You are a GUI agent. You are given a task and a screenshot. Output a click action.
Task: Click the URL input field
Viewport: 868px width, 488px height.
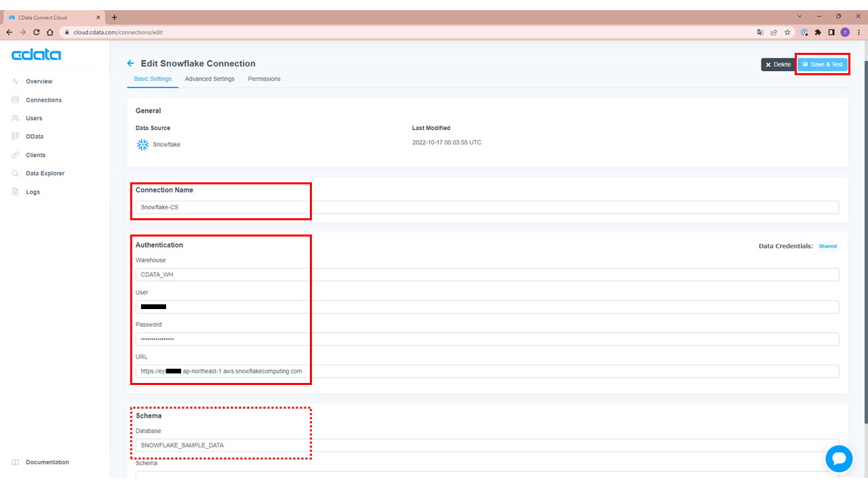487,371
